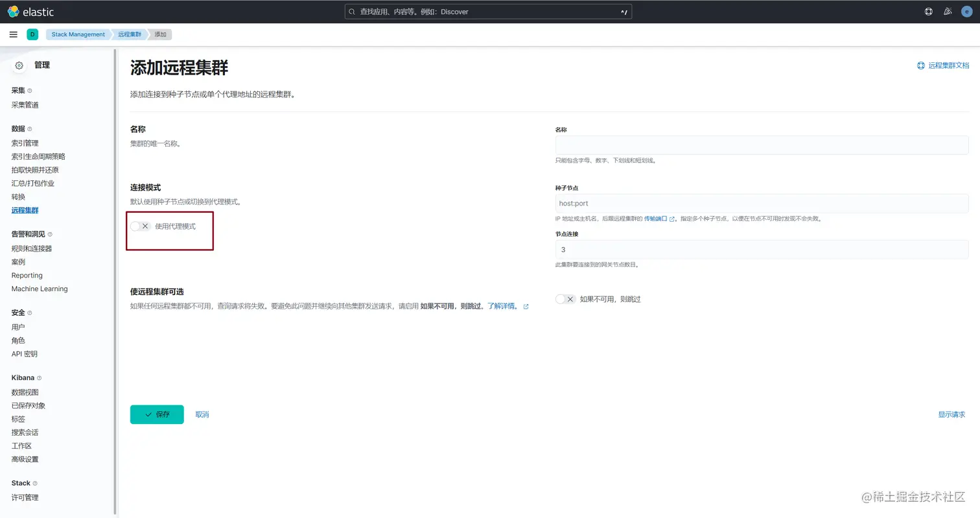This screenshot has height=518, width=980.
Task: Open the hamburger navigation menu
Action: point(14,34)
